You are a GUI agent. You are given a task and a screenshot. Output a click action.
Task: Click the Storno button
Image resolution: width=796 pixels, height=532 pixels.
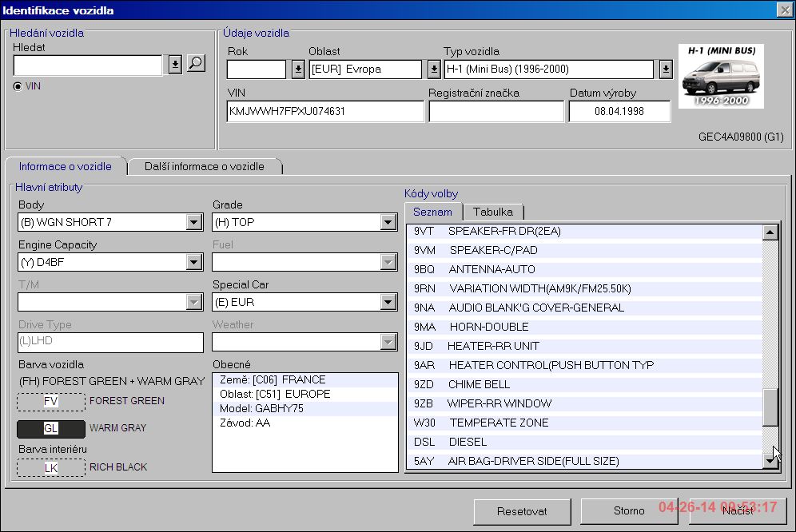[629, 511]
